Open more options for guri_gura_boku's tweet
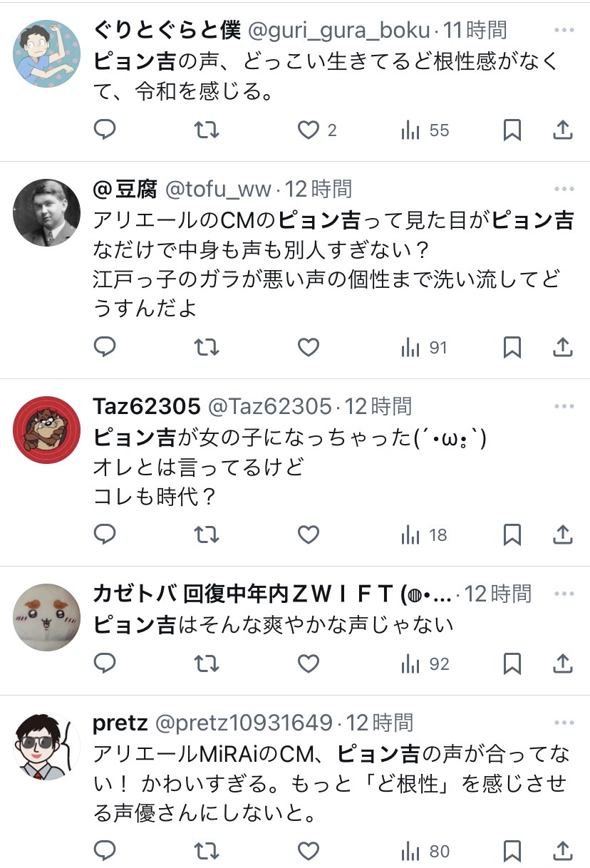 pos(564,31)
